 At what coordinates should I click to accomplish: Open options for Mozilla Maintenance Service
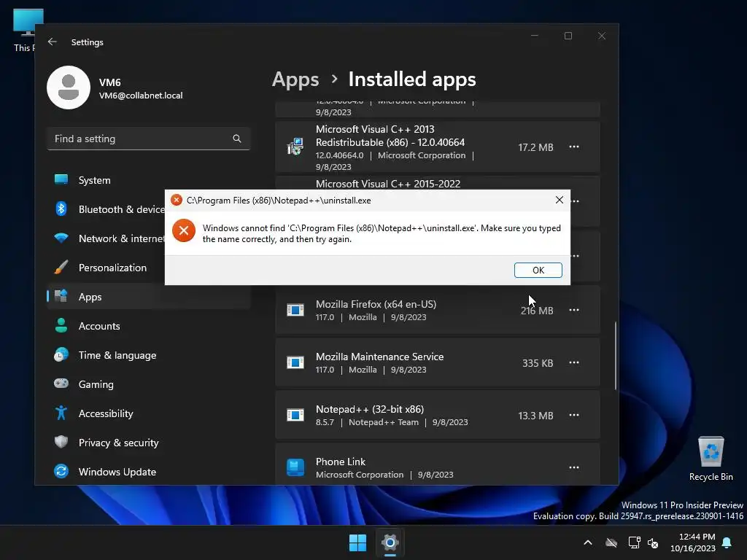[x=574, y=362]
